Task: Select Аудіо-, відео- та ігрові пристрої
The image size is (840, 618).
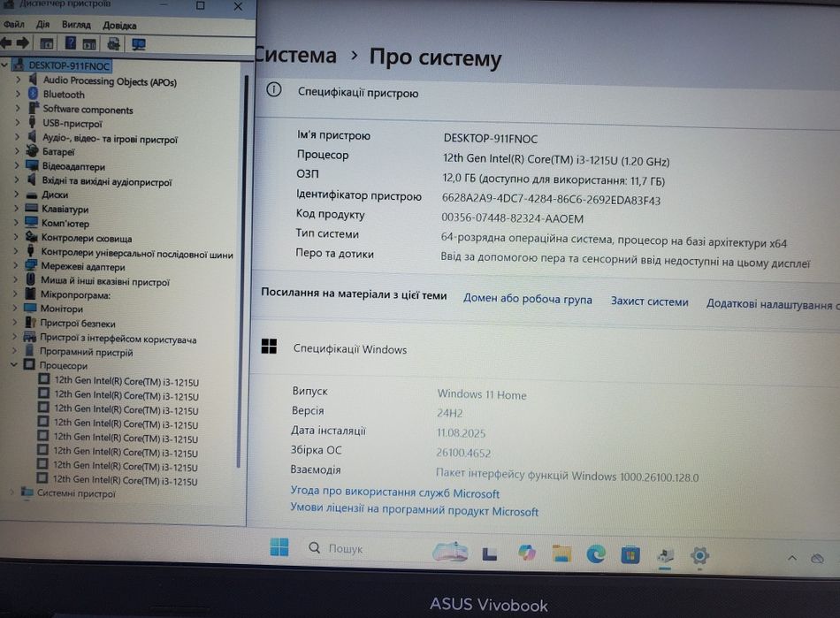Action: (x=110, y=138)
